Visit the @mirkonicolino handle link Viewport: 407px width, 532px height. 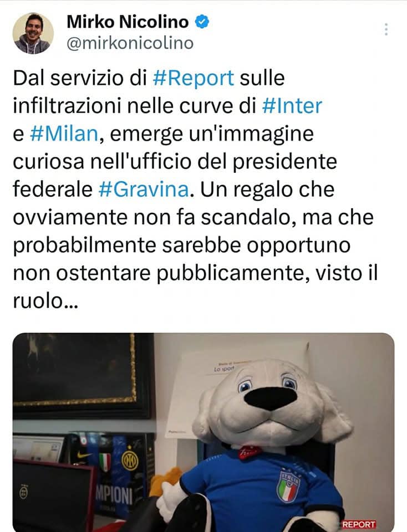coord(130,43)
